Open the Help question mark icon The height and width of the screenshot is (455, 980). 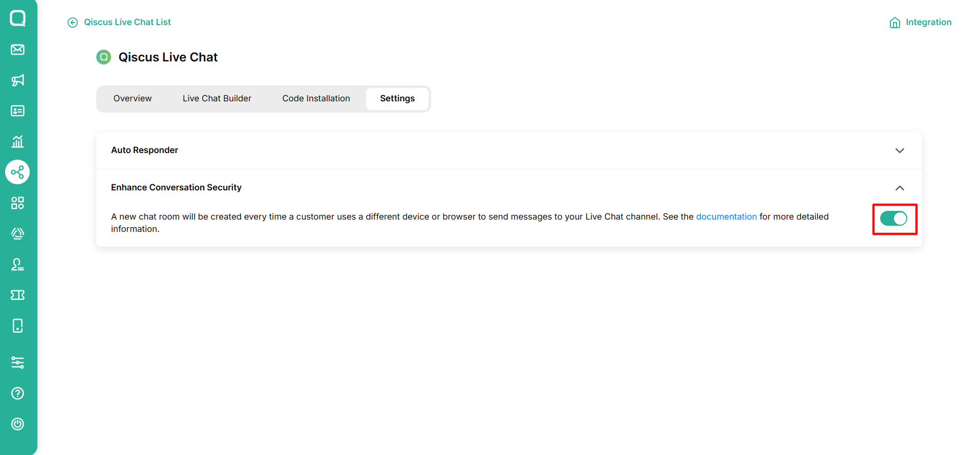18,394
